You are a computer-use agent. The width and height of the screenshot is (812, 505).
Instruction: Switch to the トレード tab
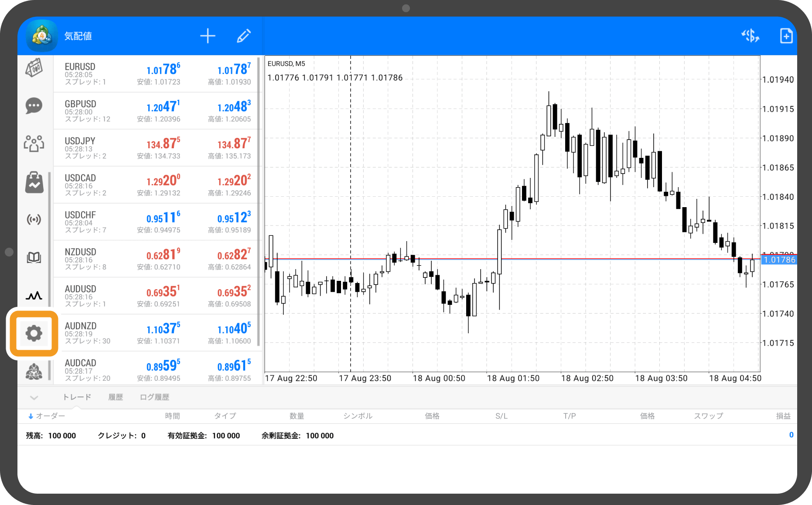[77, 397]
